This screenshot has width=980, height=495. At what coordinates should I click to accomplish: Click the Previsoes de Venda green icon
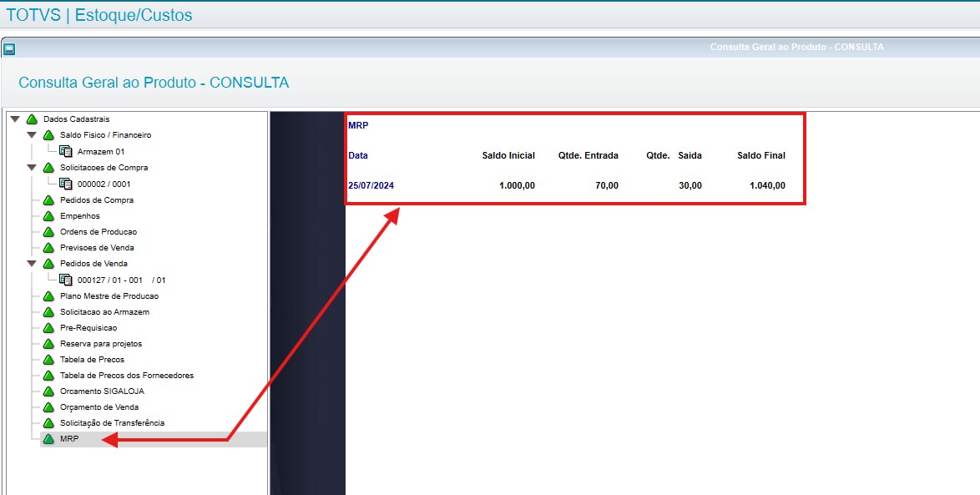[x=48, y=248]
